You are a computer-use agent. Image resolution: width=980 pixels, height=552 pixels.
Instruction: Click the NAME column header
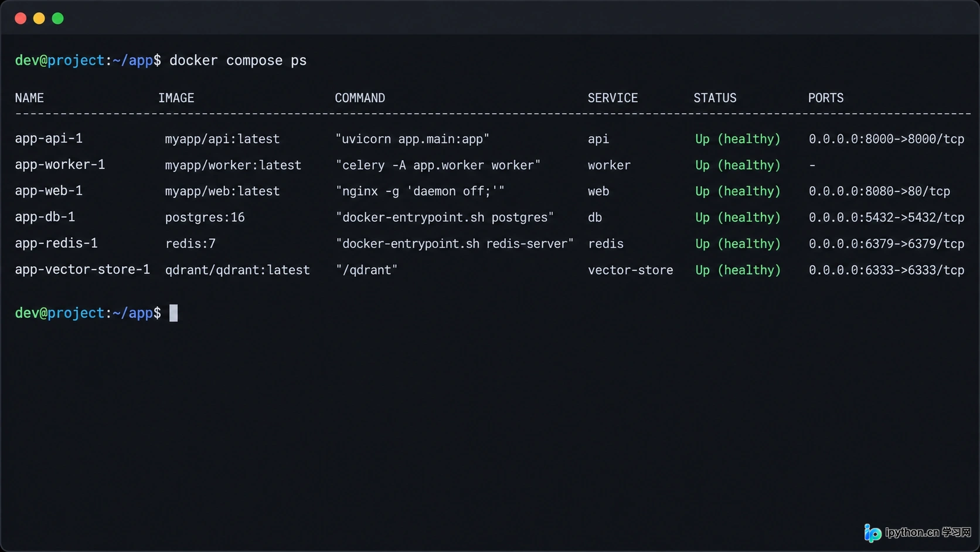click(x=29, y=98)
